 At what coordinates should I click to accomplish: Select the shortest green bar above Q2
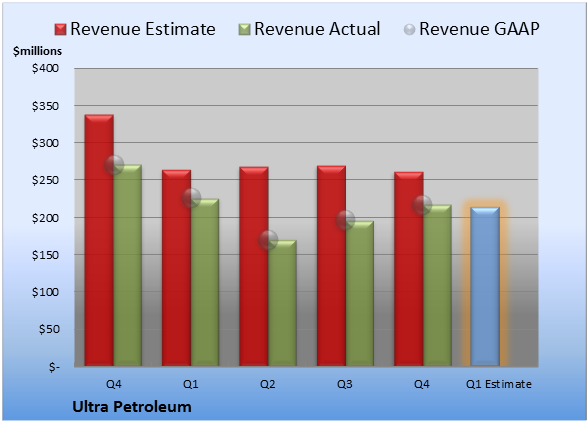(282, 303)
